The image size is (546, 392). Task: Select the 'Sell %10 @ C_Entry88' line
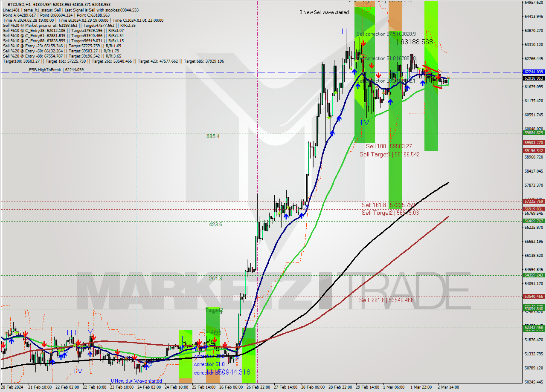(x=63, y=40)
